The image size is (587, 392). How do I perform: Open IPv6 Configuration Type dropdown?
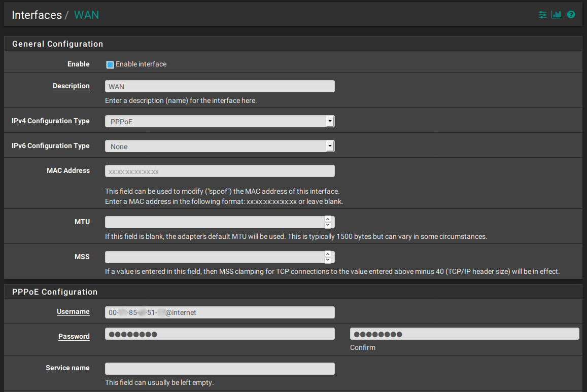pos(220,146)
